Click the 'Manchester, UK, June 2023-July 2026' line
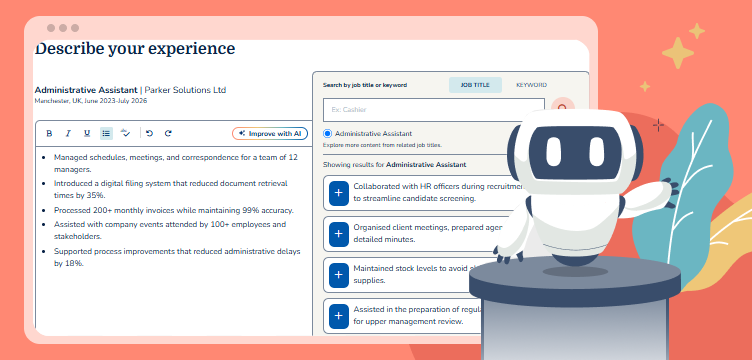The width and height of the screenshot is (752, 360). [91, 101]
